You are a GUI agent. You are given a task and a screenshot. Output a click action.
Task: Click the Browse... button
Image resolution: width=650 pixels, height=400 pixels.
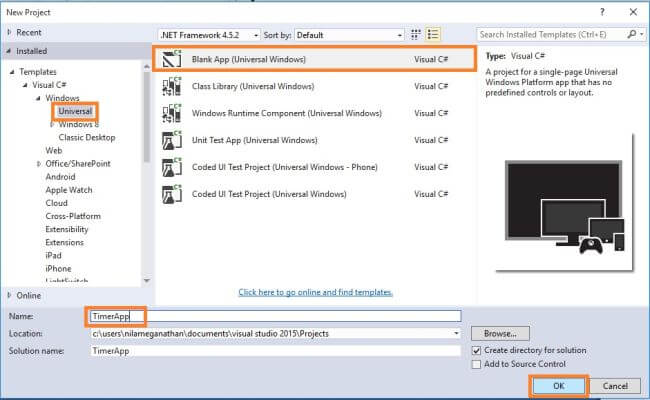pyautogui.click(x=500, y=333)
